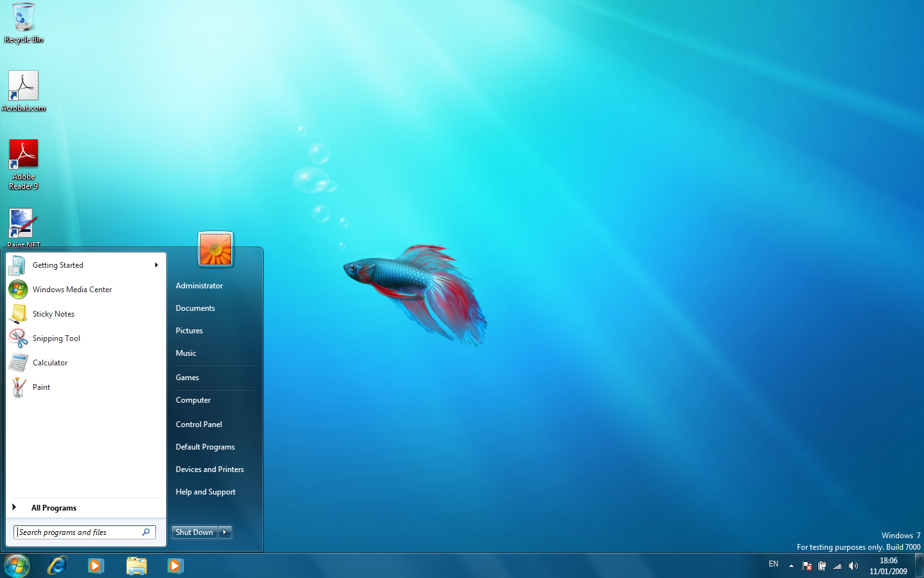Click the search magnifier icon
The image size is (924, 578).
pos(146,532)
